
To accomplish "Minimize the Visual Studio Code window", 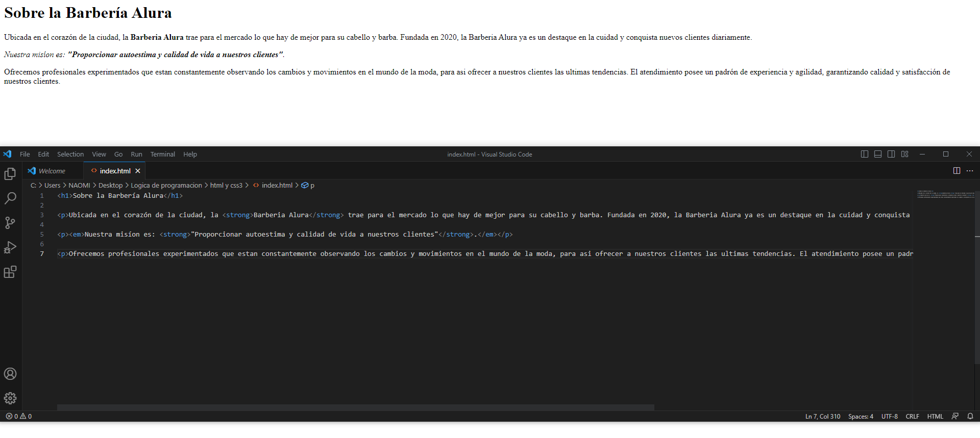I will (922, 154).
